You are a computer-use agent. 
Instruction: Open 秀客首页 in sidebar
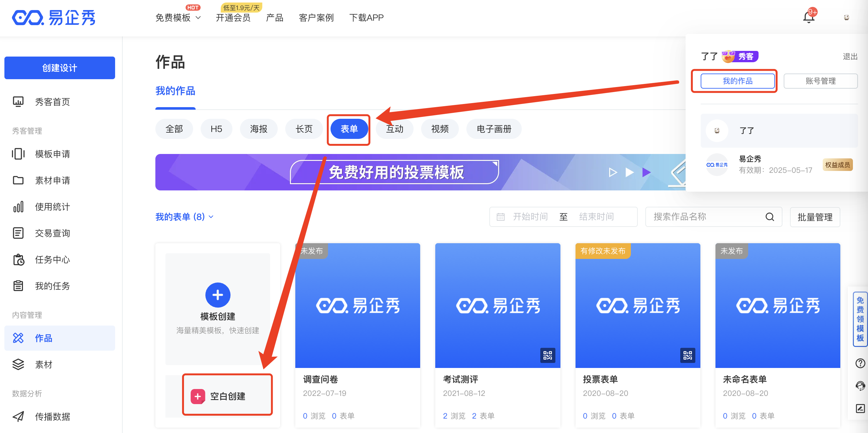[60, 102]
